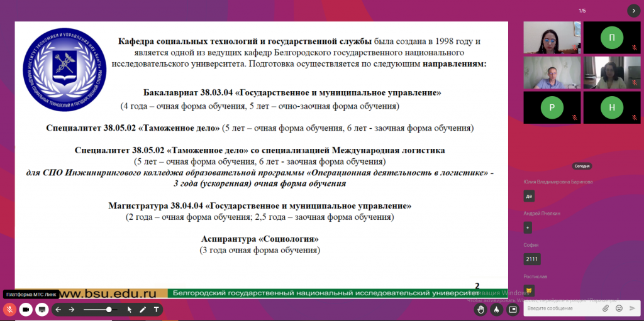Click slide heading Бакалавриат 38.03.04

click(292, 93)
